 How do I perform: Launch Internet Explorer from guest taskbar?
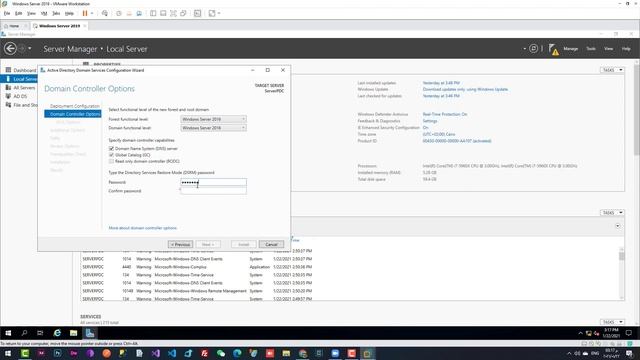pos(57,333)
